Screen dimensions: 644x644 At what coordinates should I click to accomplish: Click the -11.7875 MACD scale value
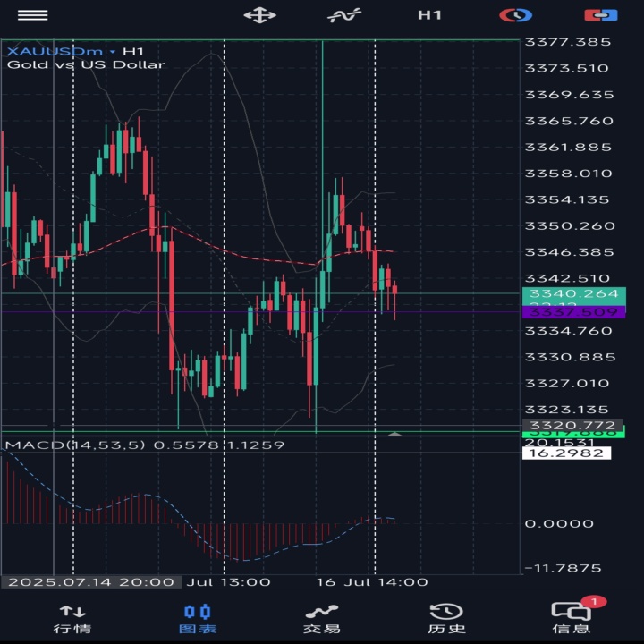563,568
